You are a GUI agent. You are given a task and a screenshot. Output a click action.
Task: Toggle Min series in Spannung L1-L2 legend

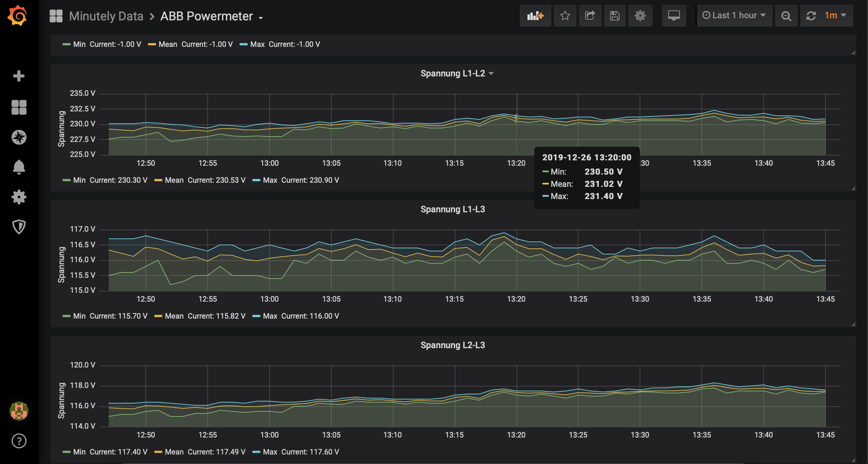(79, 180)
